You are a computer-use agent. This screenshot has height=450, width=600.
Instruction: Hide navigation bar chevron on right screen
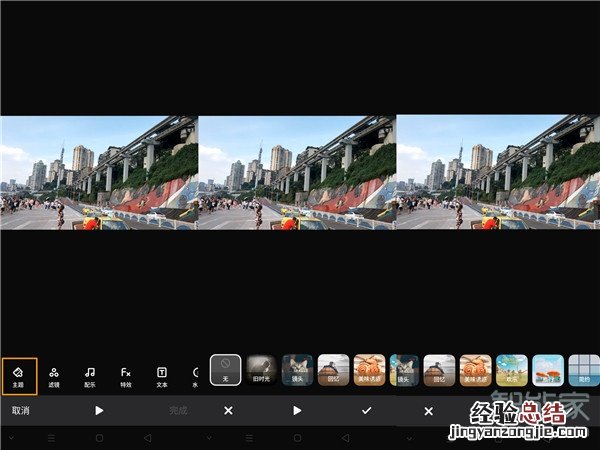coord(409,438)
